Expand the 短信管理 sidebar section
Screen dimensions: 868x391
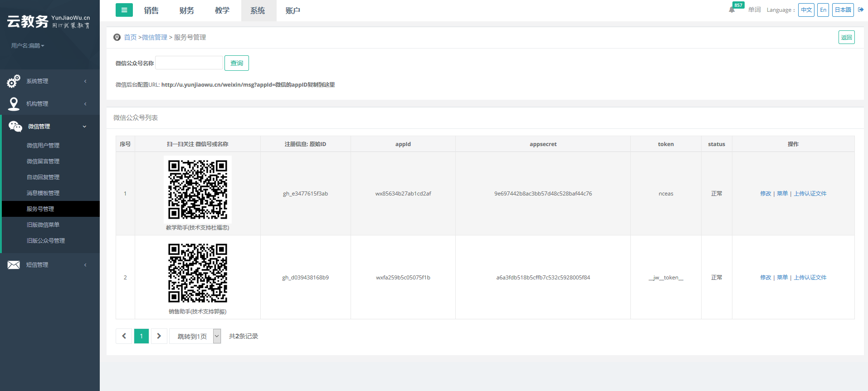point(50,265)
